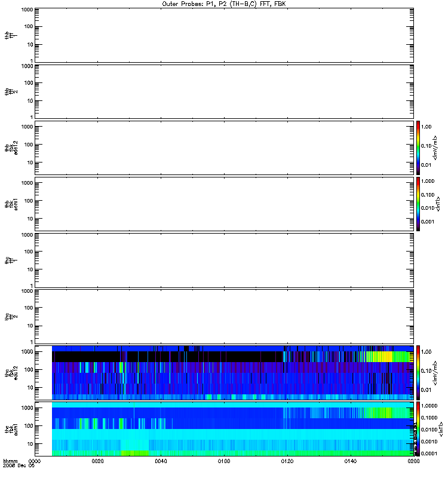This screenshot has width=448, height=478.
Task: Click the yellow high-intensity burst in thc edc12
Action: click(x=379, y=357)
